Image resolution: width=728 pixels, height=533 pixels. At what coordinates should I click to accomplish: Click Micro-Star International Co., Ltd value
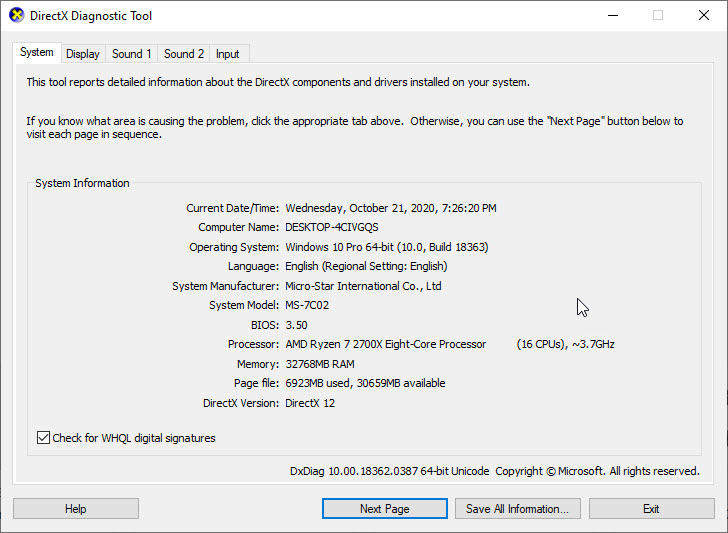coord(363,286)
